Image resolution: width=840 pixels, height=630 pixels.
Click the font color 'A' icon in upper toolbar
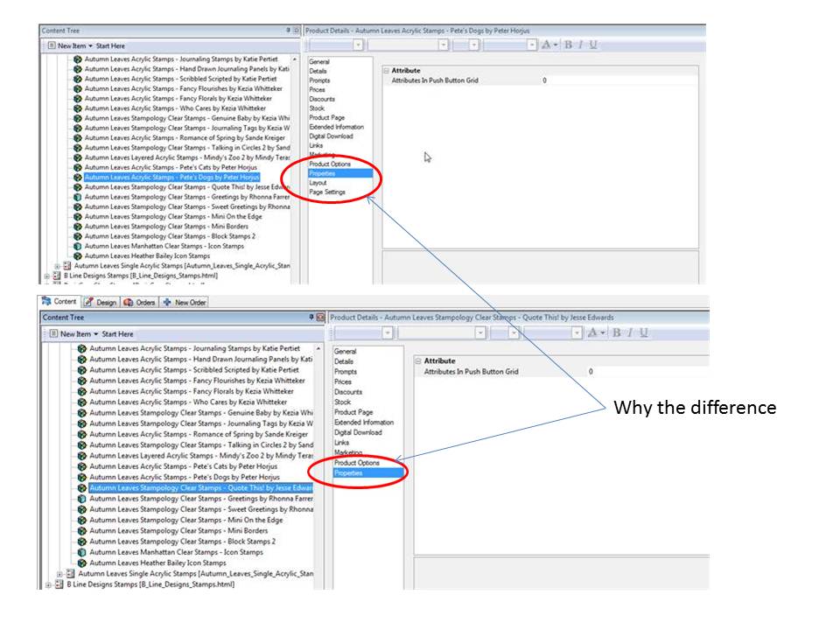click(547, 45)
